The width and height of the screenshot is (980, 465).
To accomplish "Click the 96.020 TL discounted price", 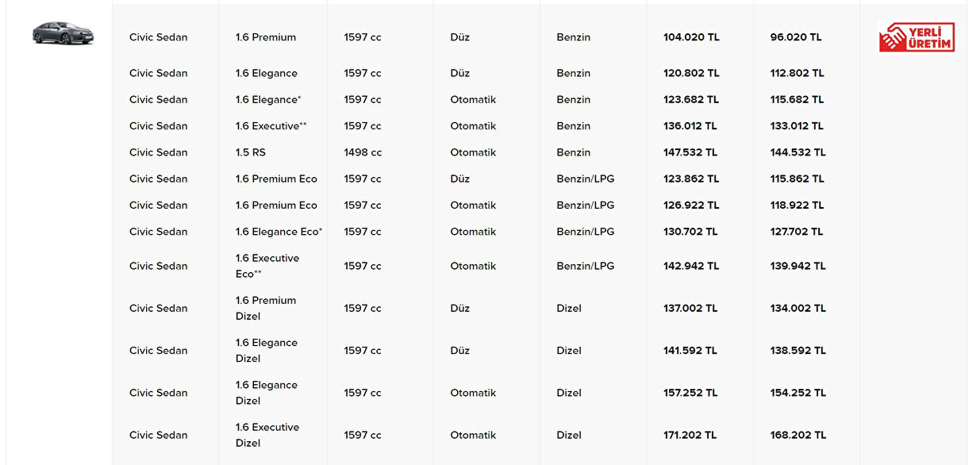I will click(x=796, y=37).
